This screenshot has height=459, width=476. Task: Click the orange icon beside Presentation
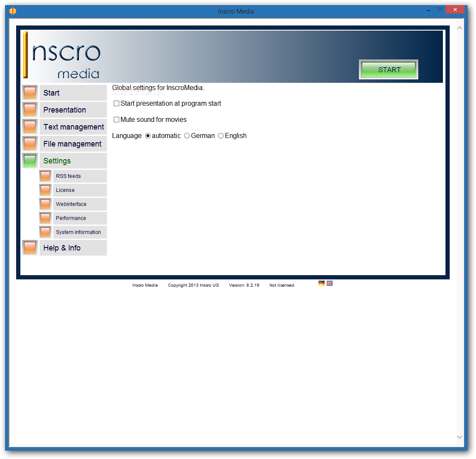coord(30,110)
